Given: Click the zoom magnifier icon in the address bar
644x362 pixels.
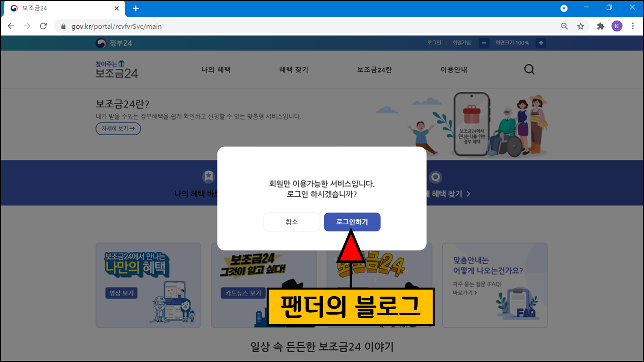Looking at the screenshot, I should click(x=565, y=26).
